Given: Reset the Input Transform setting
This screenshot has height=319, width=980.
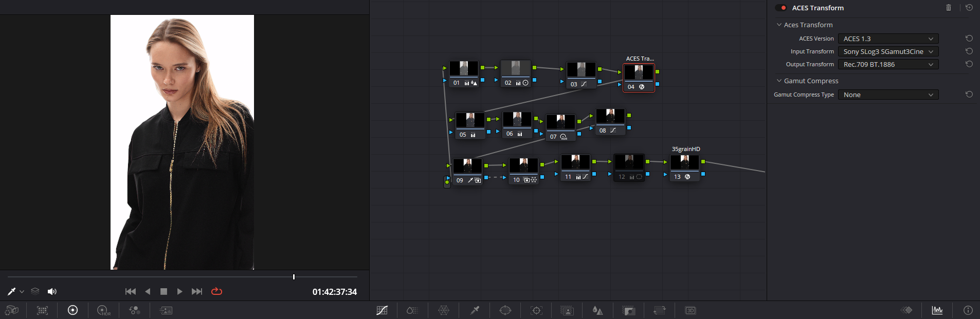Looking at the screenshot, I should (x=969, y=51).
